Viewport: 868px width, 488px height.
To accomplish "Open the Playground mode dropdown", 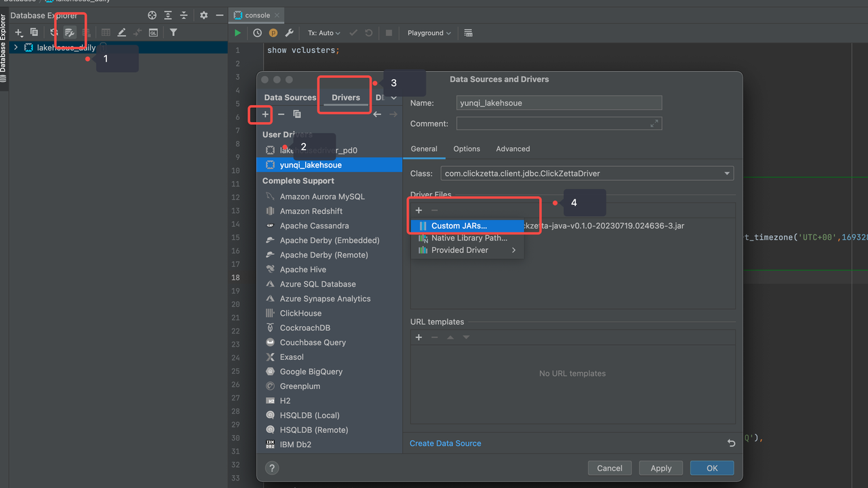I will (429, 33).
